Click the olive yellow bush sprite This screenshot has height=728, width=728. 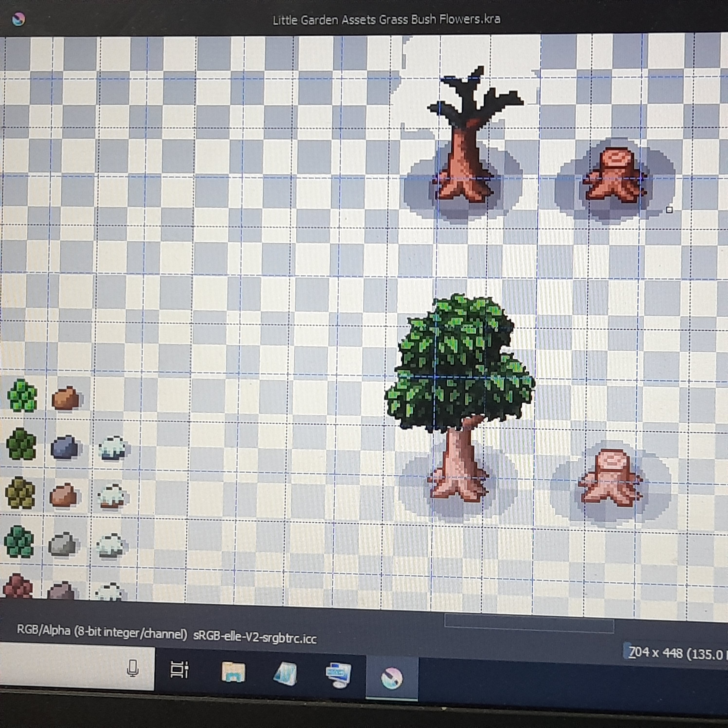[21, 493]
